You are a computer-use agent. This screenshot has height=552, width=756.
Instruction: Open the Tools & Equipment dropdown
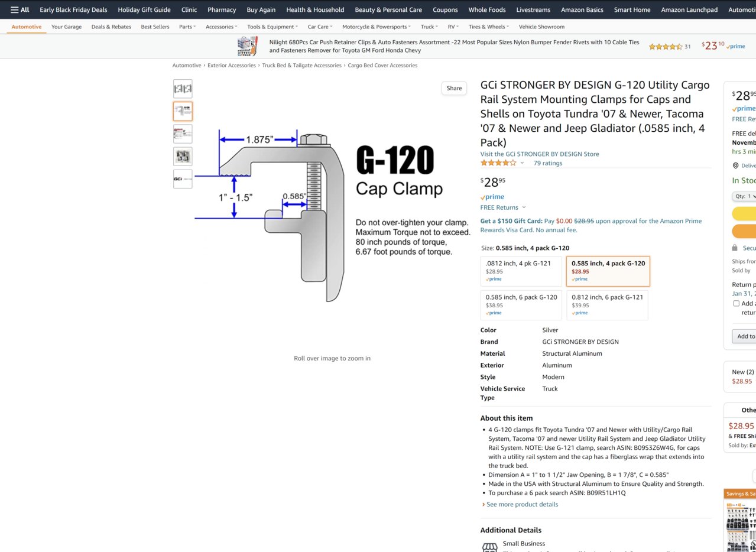click(272, 27)
